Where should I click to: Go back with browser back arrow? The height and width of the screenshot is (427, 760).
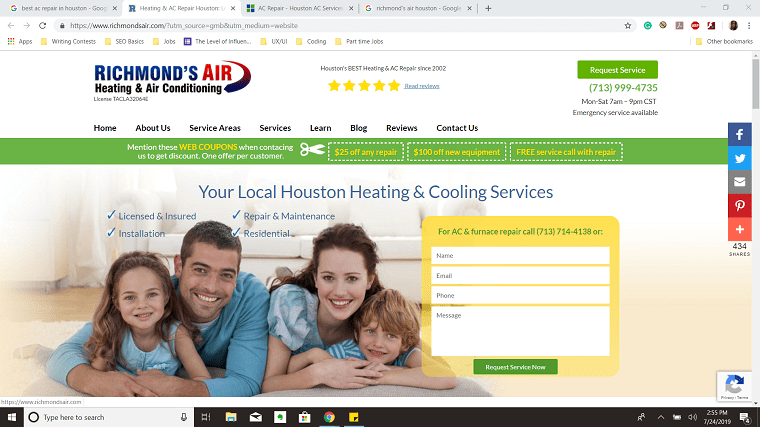[x=11, y=25]
